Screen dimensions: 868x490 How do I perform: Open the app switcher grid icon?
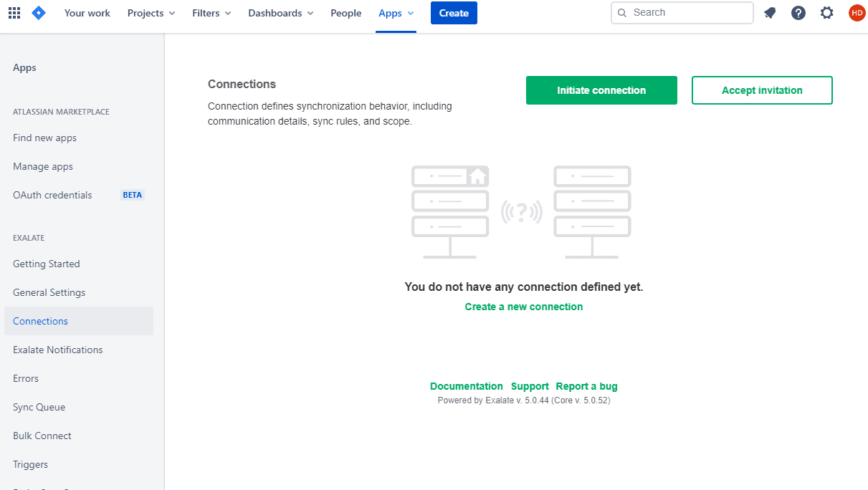14,13
